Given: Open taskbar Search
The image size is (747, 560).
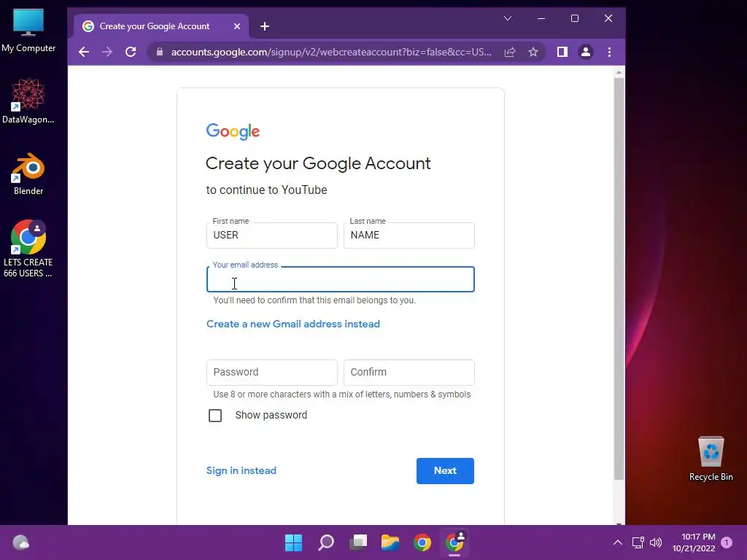Looking at the screenshot, I should pyautogui.click(x=326, y=542).
